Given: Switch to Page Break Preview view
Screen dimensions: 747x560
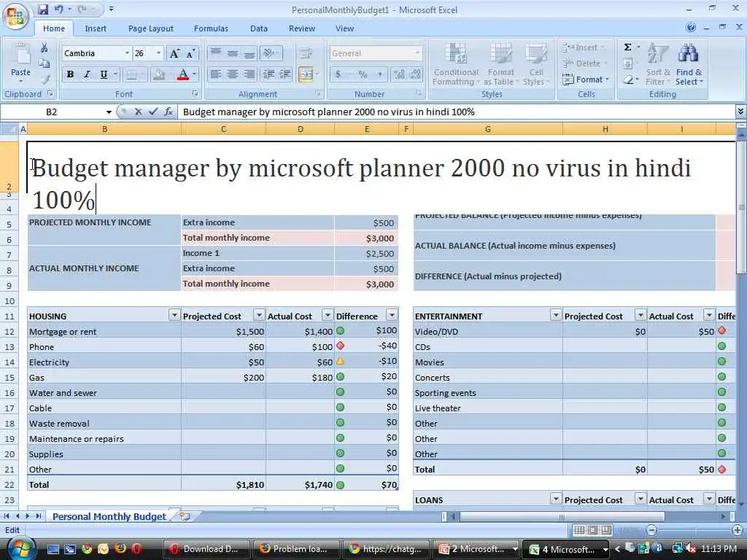Looking at the screenshot, I should pos(606,530).
